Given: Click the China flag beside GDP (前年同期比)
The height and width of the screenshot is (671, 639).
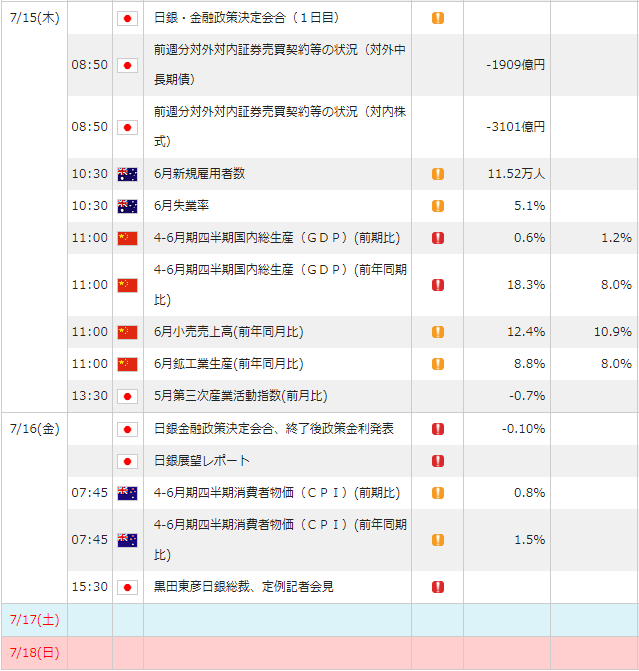Looking at the screenshot, I should click(x=128, y=285).
